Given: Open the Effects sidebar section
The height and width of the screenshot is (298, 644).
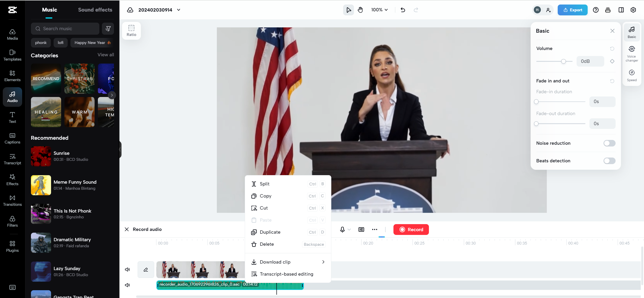Looking at the screenshot, I should click(x=12, y=180).
